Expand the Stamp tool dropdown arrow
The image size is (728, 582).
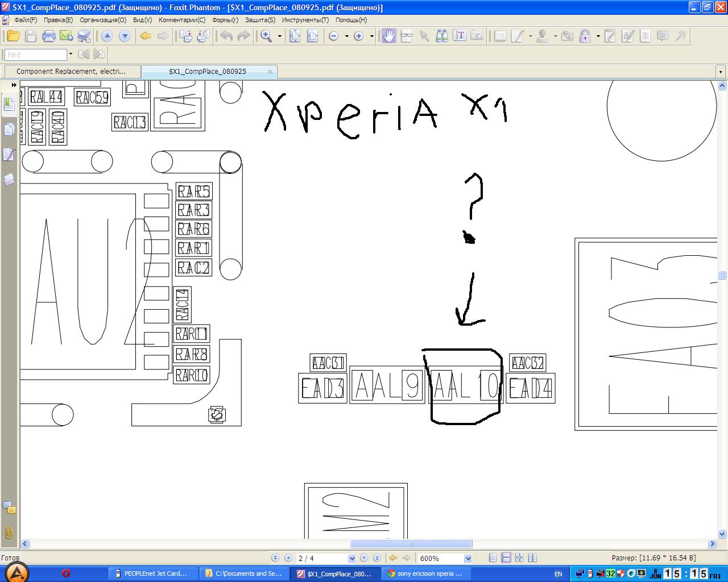[x=556, y=36]
